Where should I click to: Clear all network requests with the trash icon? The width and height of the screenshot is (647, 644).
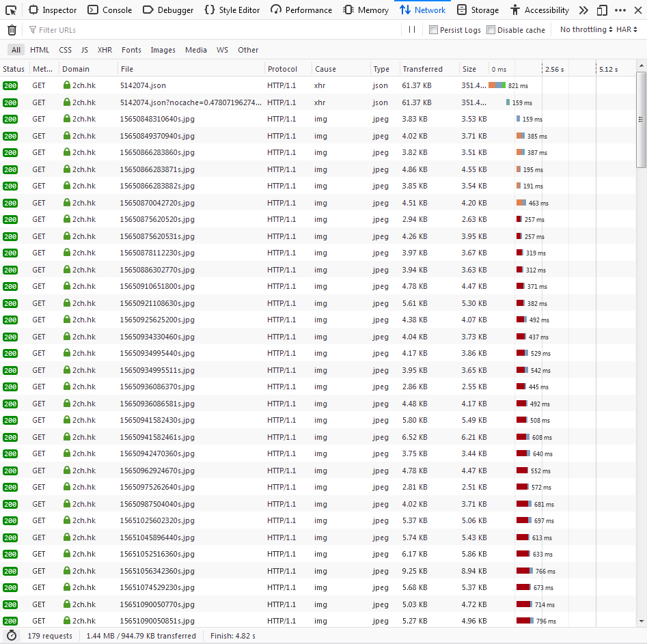pos(12,30)
